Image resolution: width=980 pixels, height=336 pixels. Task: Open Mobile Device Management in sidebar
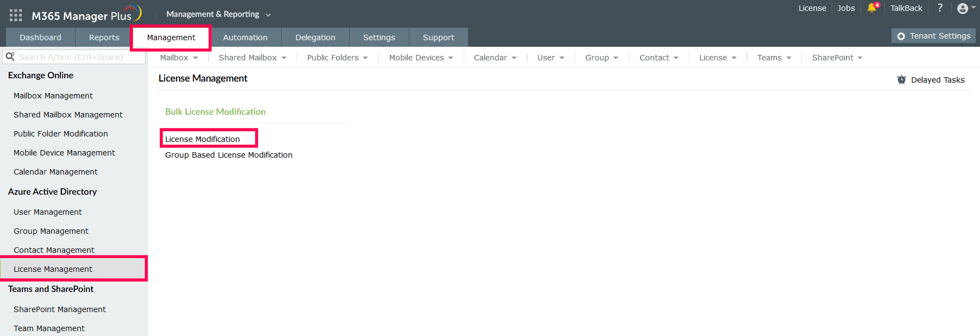(64, 153)
